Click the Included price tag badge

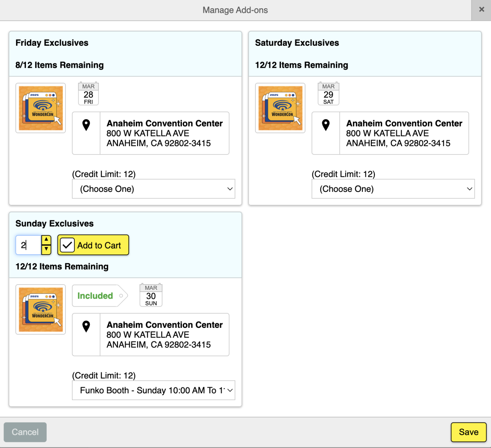point(99,296)
